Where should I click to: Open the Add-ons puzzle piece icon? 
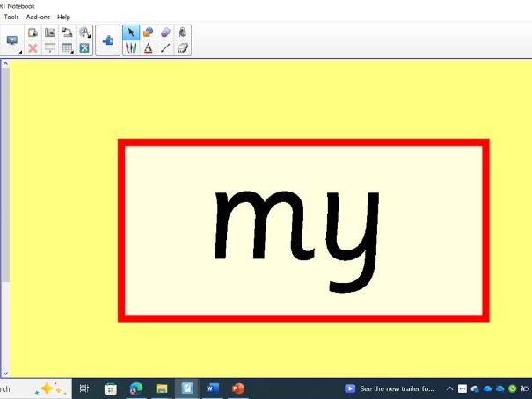108,40
